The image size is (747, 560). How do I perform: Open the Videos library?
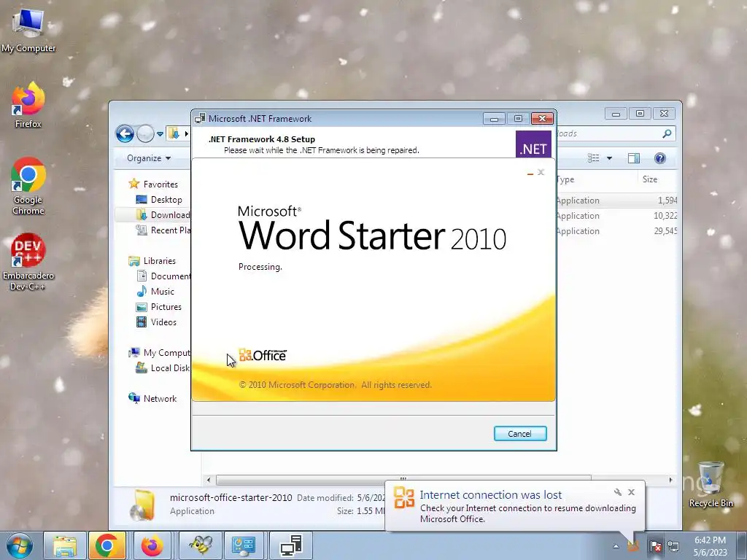(156, 322)
